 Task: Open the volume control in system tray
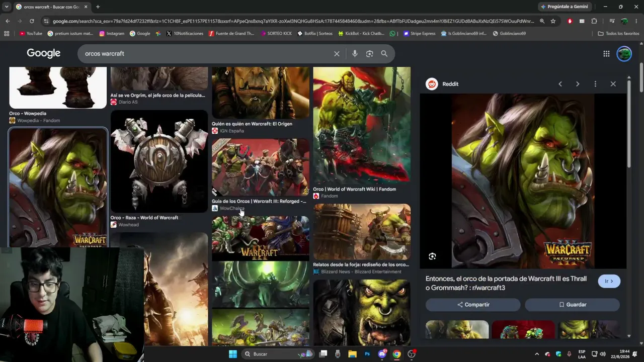tap(603, 354)
